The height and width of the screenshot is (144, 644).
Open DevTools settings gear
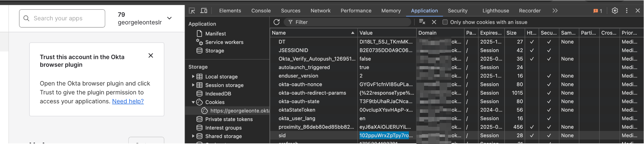[615, 10]
